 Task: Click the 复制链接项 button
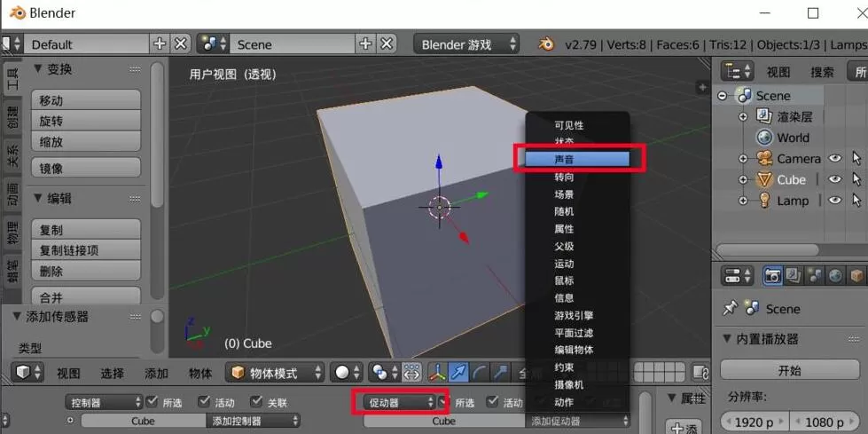click(86, 250)
